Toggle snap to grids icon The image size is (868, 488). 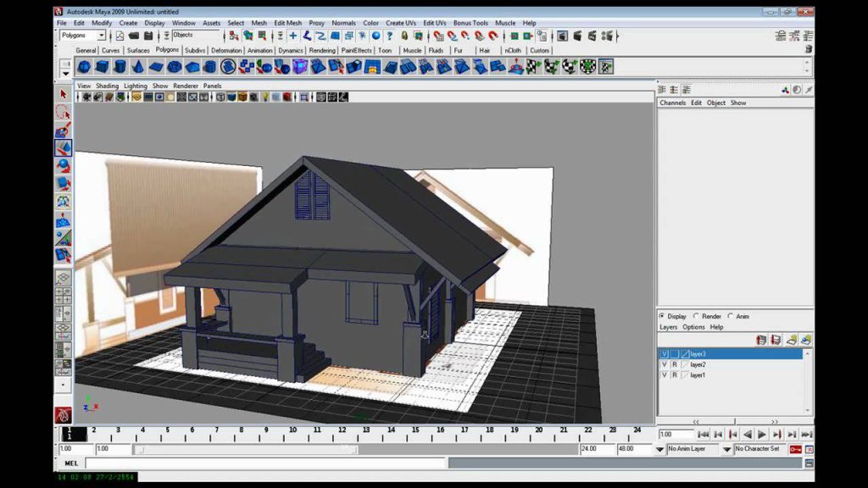coord(438,36)
